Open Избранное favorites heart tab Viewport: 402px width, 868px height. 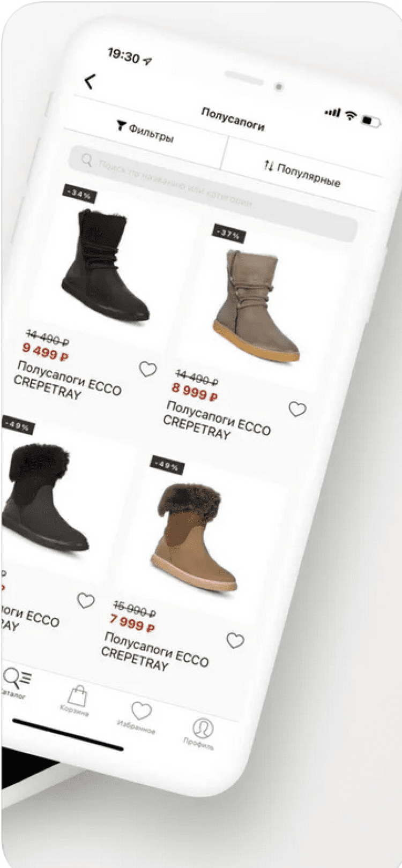pos(141,711)
